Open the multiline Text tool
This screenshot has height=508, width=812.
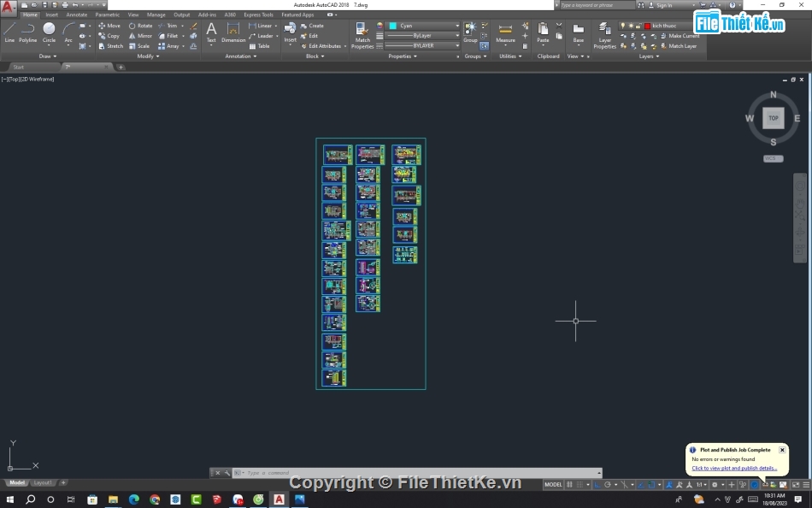coord(211,32)
